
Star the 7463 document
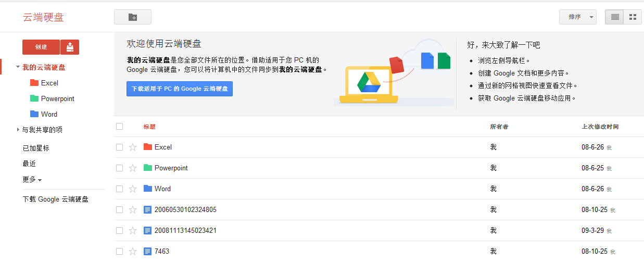coord(133,251)
